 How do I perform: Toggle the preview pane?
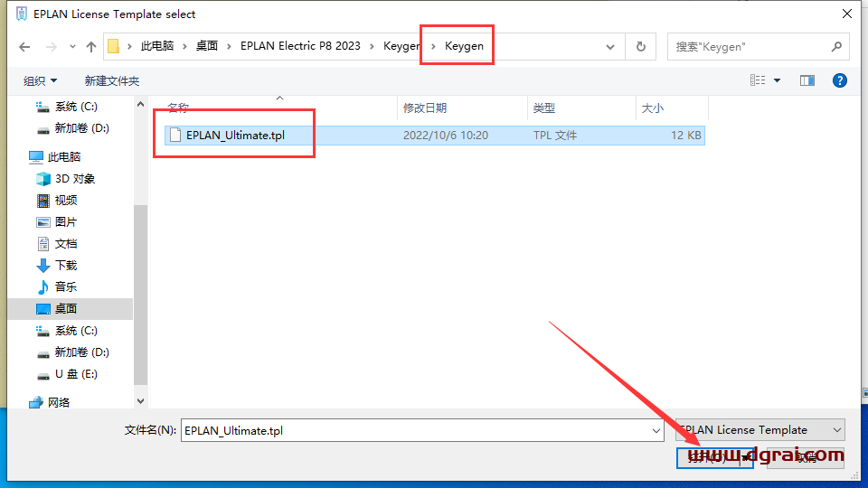807,80
